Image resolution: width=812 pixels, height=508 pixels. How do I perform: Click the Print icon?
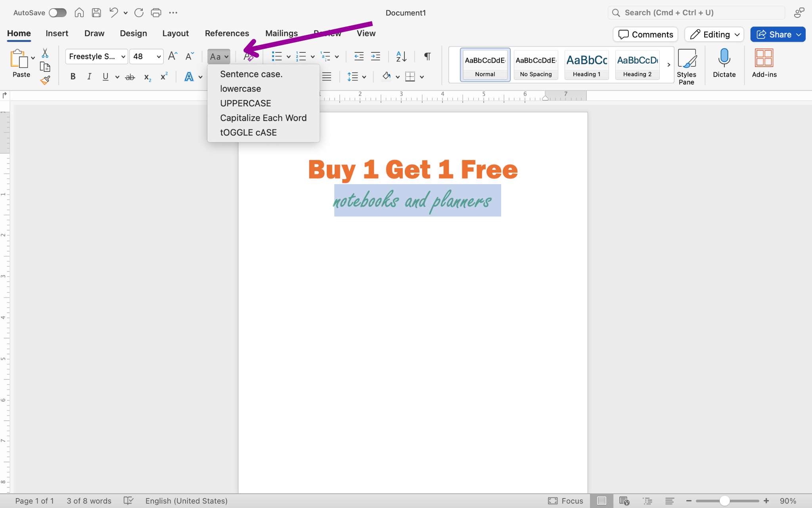156,13
